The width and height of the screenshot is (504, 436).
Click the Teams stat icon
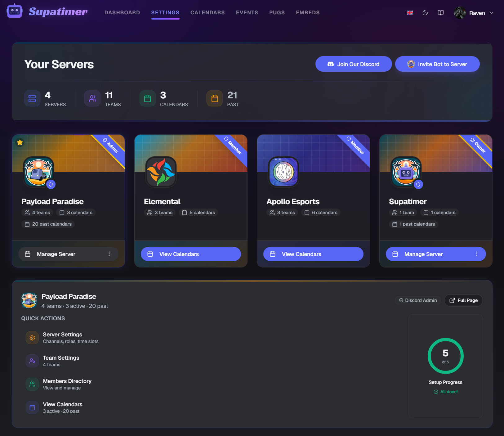pos(92,98)
